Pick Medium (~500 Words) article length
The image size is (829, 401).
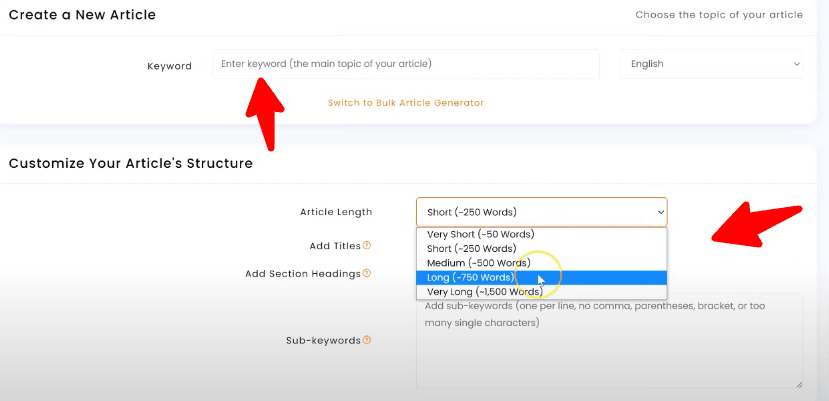pos(478,263)
